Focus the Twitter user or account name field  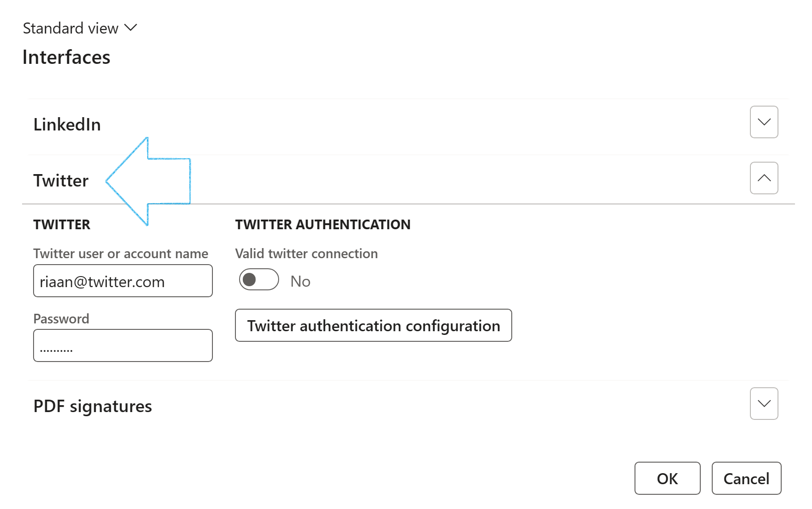[123, 281]
